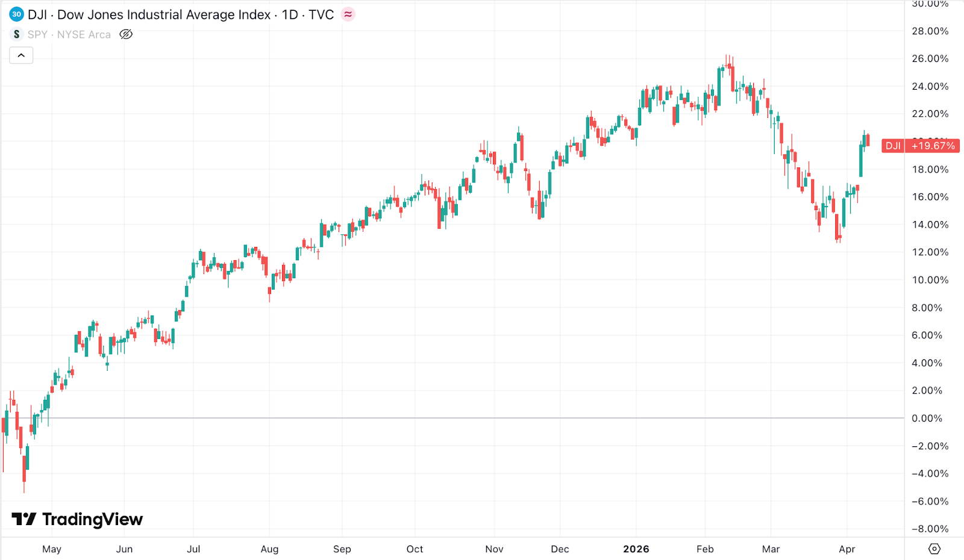Image resolution: width=964 pixels, height=560 pixels.
Task: Collapse the legend with chevron button
Action: click(x=21, y=55)
